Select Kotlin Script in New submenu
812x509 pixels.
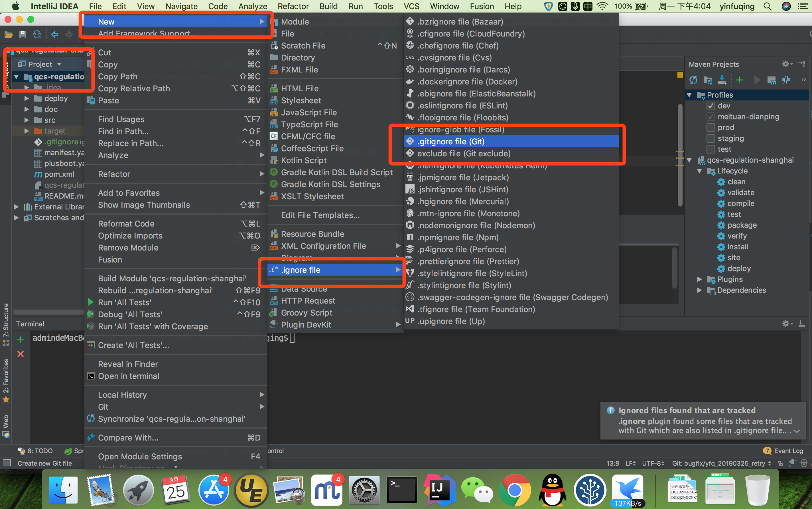click(x=335, y=160)
